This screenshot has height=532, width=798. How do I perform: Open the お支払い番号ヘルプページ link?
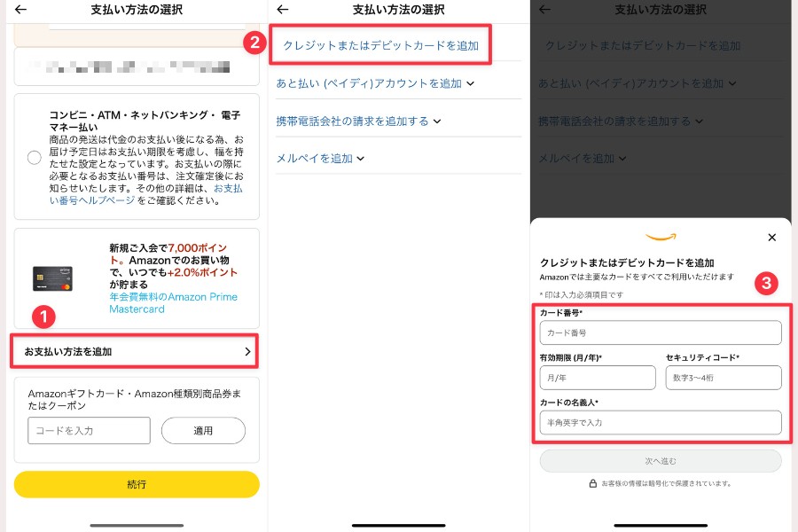[145, 194]
